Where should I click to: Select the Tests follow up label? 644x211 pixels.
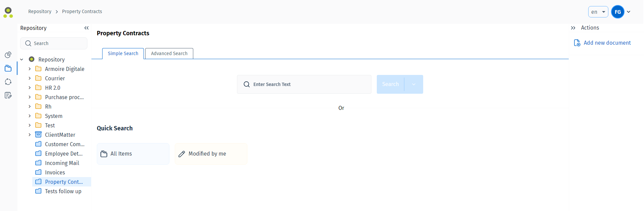pos(63,191)
